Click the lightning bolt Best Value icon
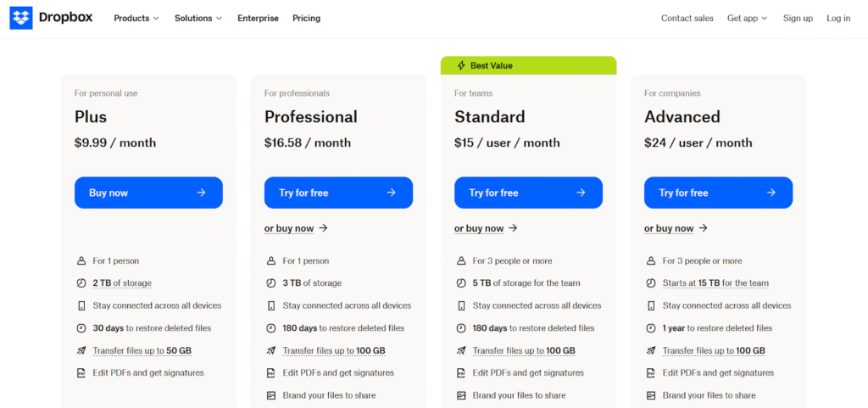Image resolution: width=868 pixels, height=408 pixels. click(461, 65)
